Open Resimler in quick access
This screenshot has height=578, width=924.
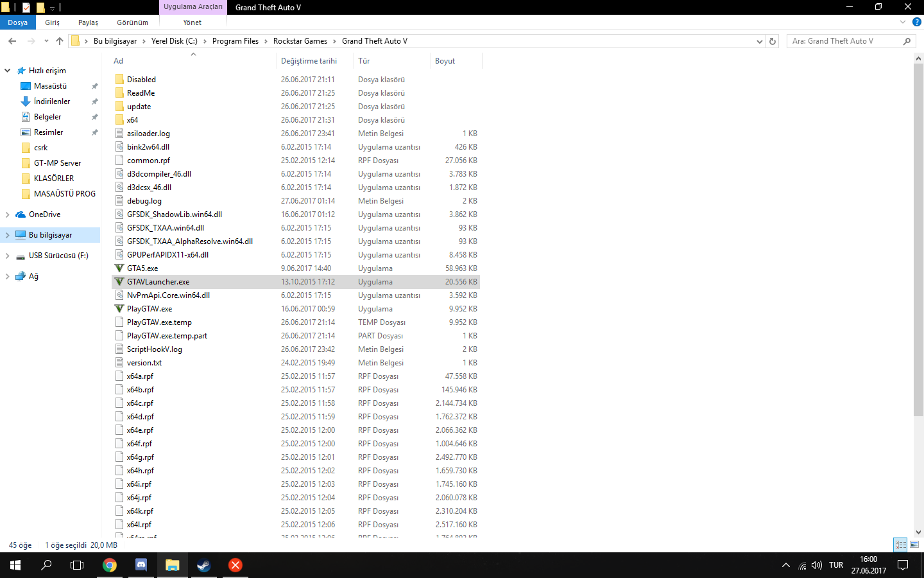click(49, 132)
